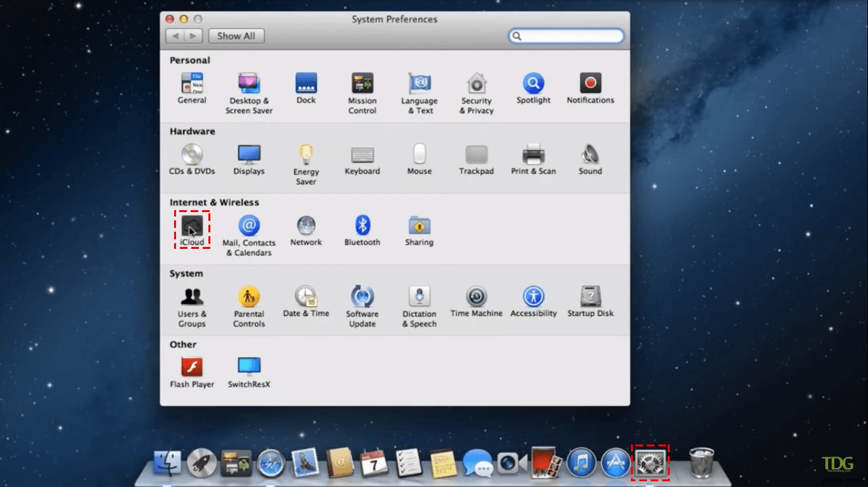Open Users & Groups settings
The height and width of the screenshot is (487, 868).
[x=192, y=296]
